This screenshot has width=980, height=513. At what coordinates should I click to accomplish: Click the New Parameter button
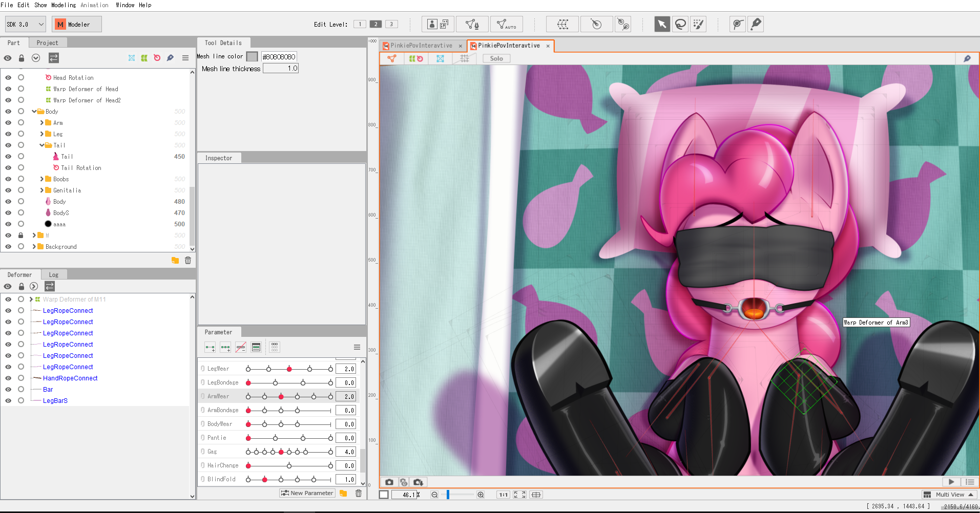307,493
